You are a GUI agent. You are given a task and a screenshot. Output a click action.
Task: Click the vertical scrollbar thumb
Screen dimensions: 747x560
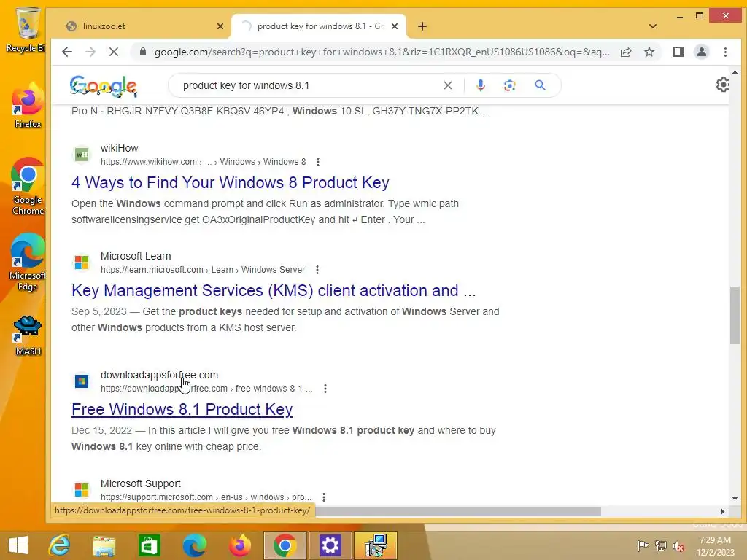tap(735, 315)
